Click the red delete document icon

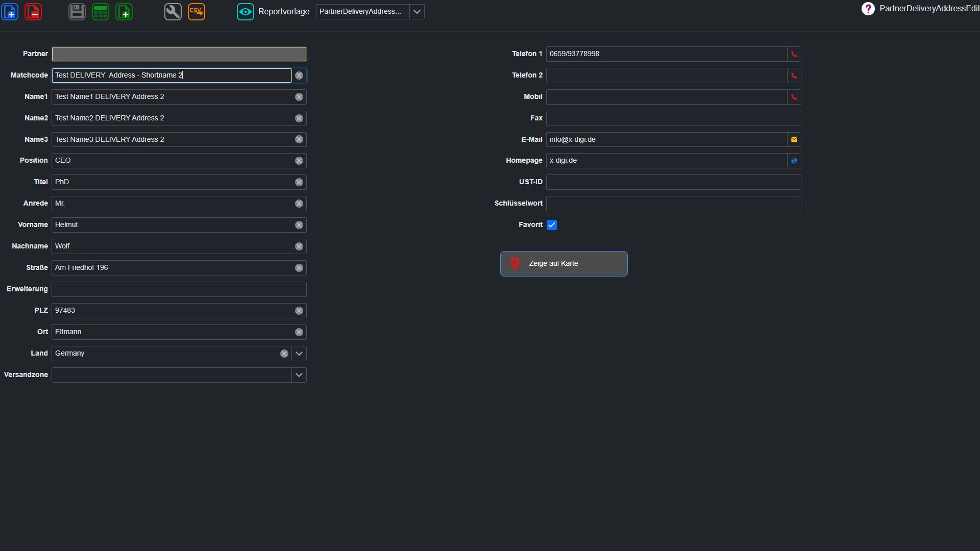(x=33, y=11)
